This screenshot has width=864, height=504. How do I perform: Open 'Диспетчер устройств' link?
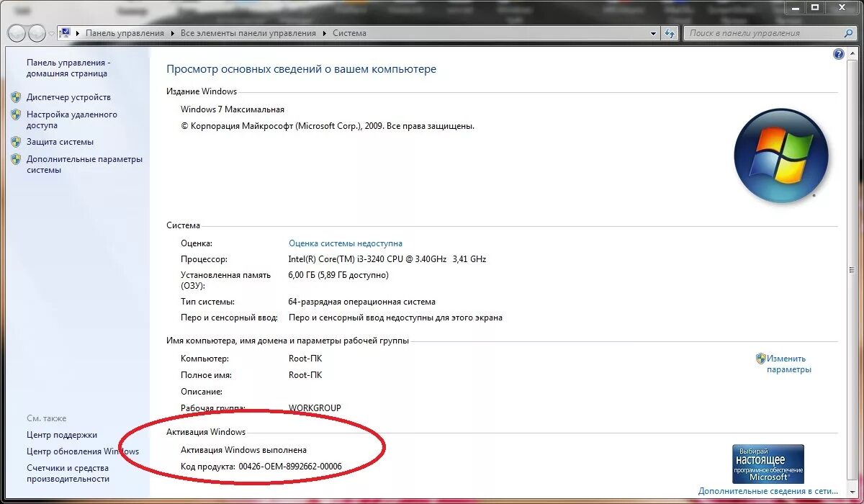pos(68,97)
